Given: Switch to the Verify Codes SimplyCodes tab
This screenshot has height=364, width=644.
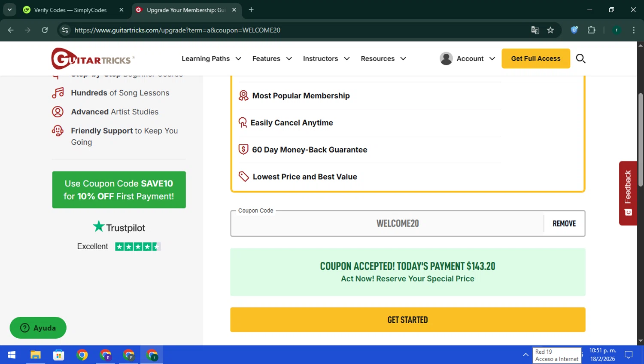Looking at the screenshot, I should point(70,10).
